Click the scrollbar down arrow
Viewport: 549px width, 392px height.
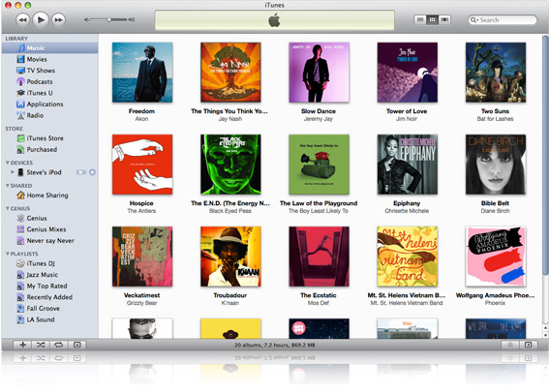point(545,335)
